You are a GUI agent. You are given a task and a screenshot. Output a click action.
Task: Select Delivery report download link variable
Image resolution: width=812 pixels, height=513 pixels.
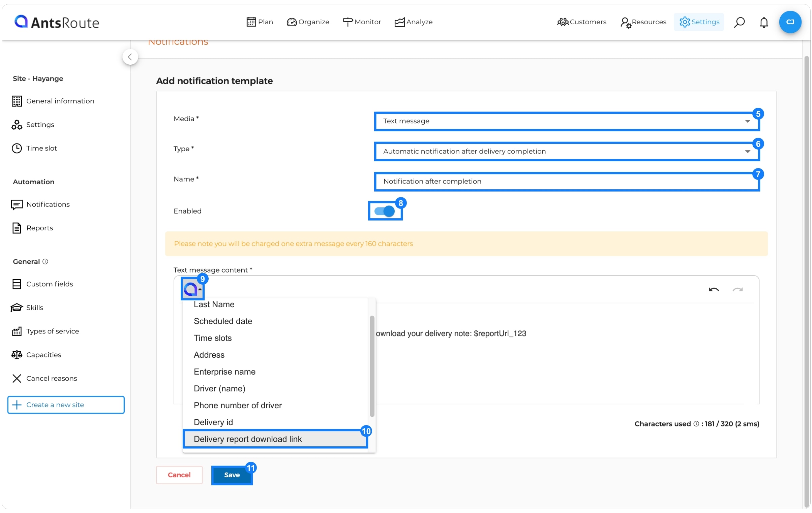pos(276,439)
